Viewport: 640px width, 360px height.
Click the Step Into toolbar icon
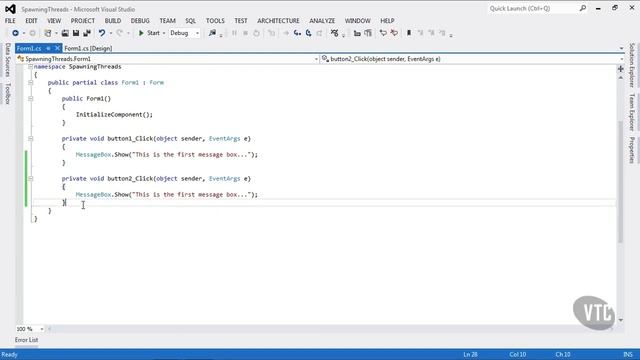[x=297, y=33]
